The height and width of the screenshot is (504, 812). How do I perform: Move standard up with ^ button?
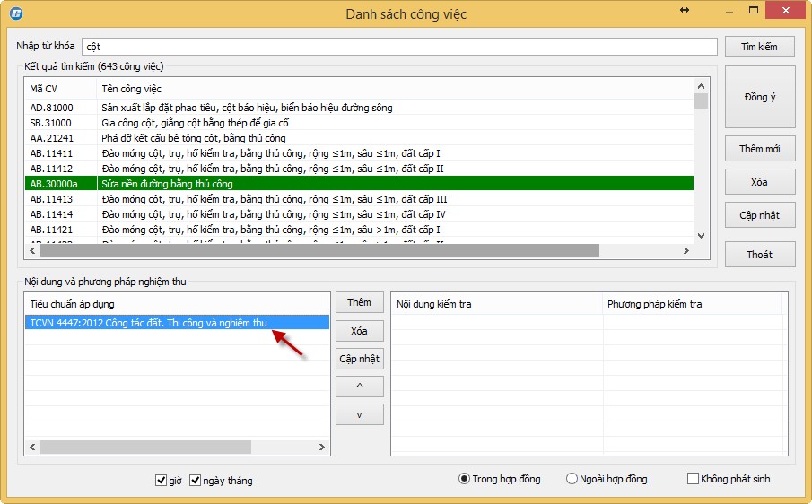coord(359,387)
